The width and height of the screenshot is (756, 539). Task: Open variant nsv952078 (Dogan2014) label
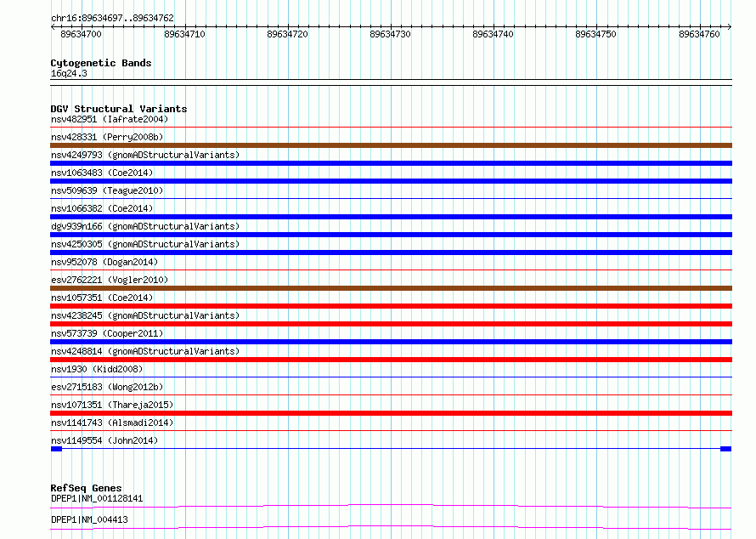point(104,262)
